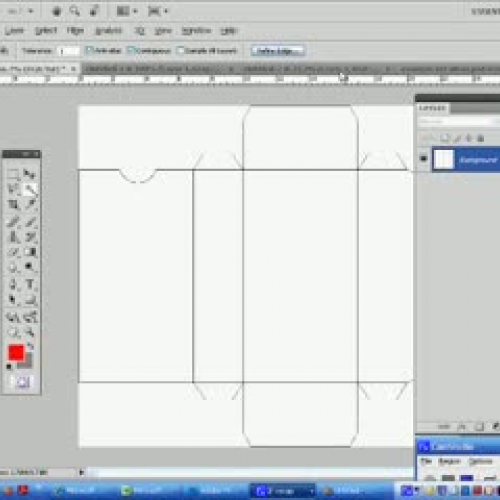Open the Window menu
500x500 pixels.
[x=196, y=31]
